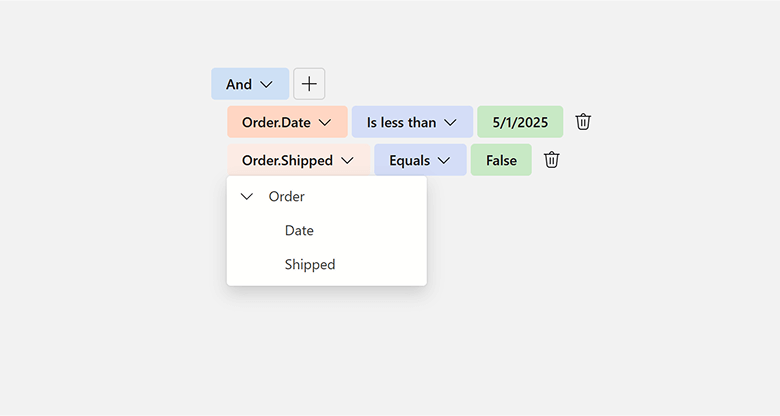Image resolution: width=780 pixels, height=416 pixels.
Task: Open the Is less than operator dropdown
Action: [x=411, y=122]
